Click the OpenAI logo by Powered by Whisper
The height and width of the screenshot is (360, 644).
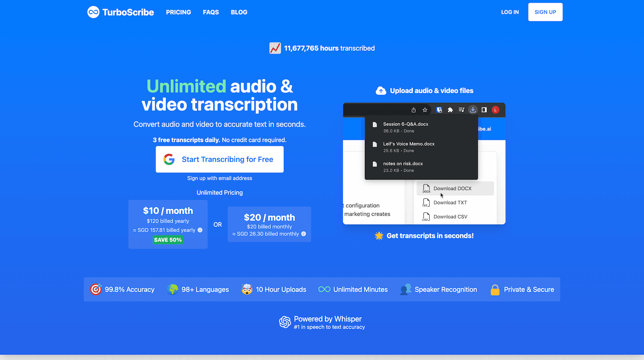click(285, 322)
